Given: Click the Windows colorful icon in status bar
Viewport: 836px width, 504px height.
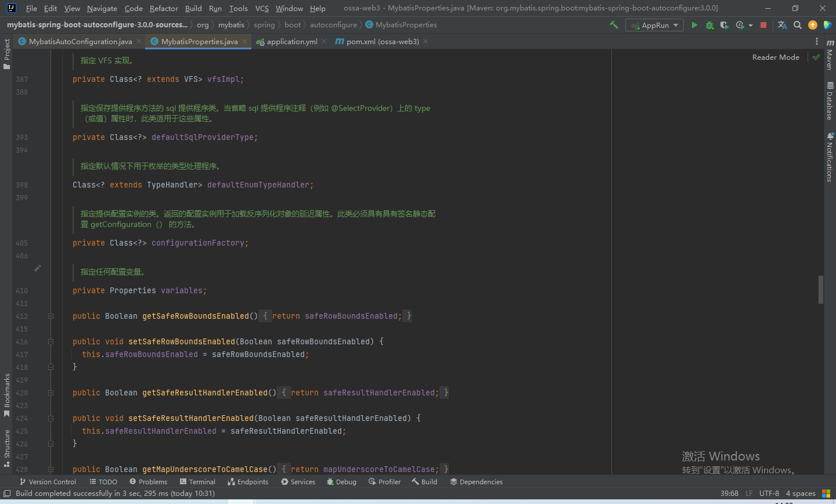Looking at the screenshot, I should pyautogui.click(x=826, y=494).
